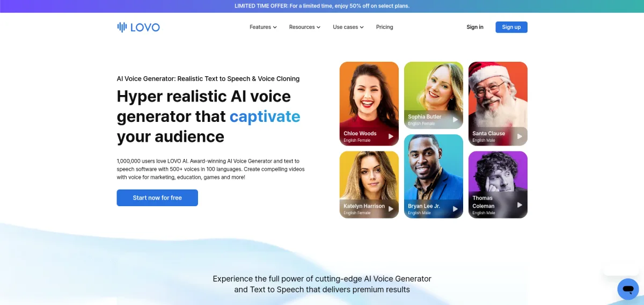
Task: Expand the Resources dropdown menu
Action: tap(304, 27)
